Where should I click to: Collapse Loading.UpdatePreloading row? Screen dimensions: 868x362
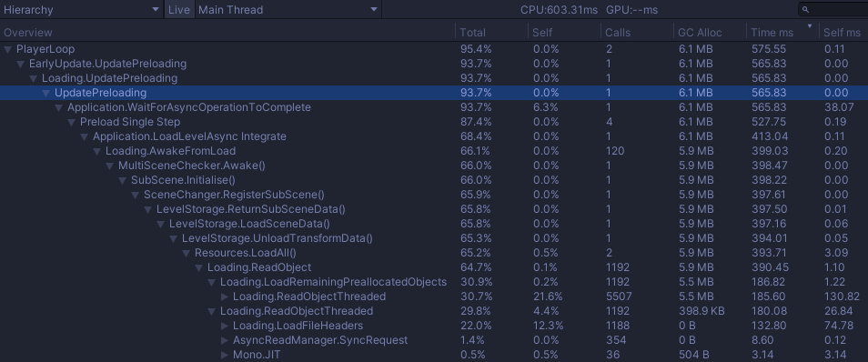click(34, 78)
